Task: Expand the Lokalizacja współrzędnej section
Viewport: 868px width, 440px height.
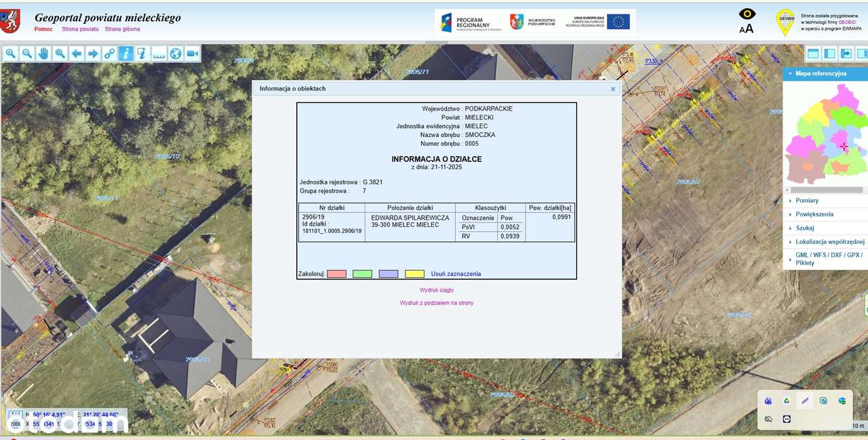Action: pyautogui.click(x=825, y=241)
